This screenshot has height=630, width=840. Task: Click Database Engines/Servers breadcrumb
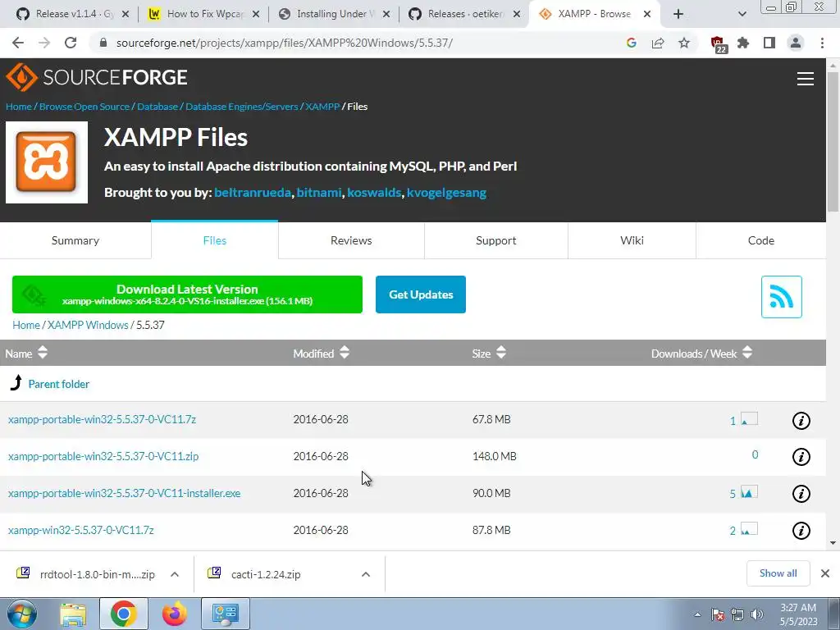[242, 107]
